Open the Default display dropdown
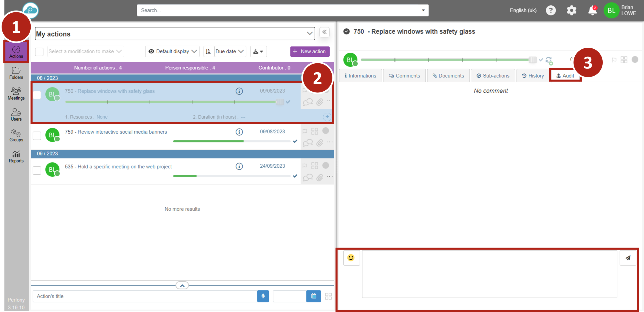The width and height of the screenshot is (644, 312). [172, 51]
